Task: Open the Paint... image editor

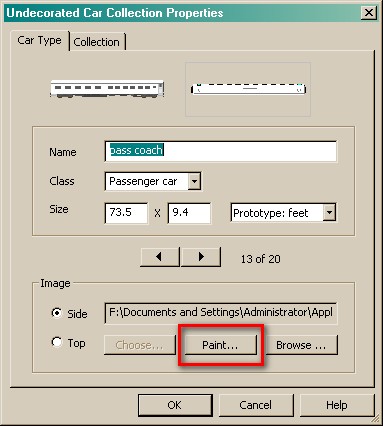Action: (221, 345)
